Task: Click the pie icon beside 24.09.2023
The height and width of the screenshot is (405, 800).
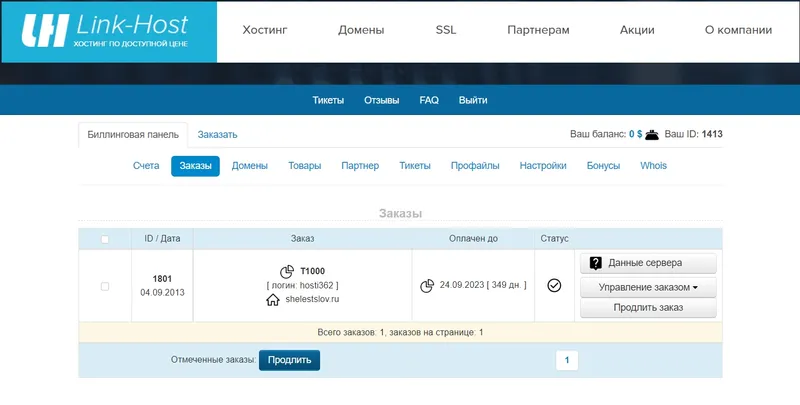Action: click(x=427, y=286)
